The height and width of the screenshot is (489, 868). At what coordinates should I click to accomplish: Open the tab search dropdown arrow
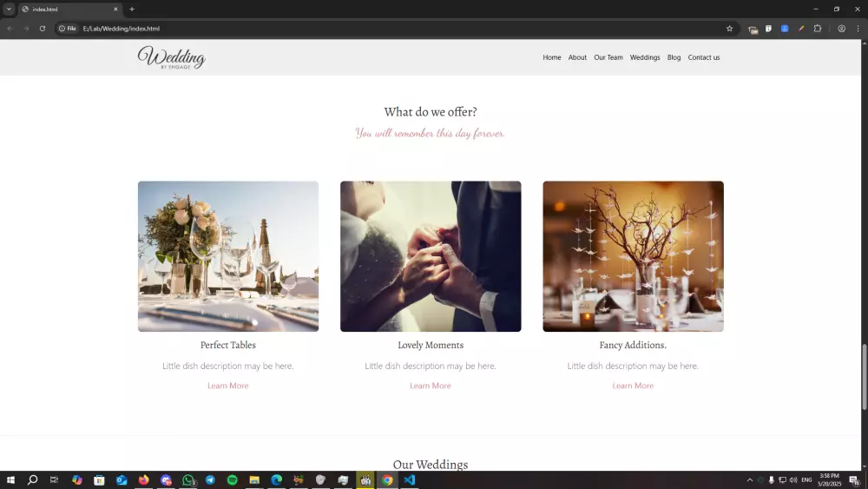tap(9, 10)
